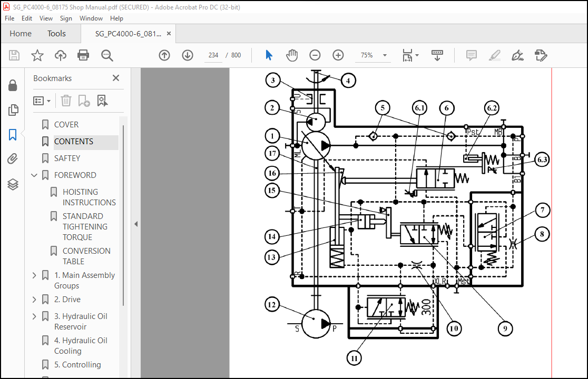Viewport: 588px width, 379px height.
Task: Switch to the Tools tab
Action: pos(56,34)
